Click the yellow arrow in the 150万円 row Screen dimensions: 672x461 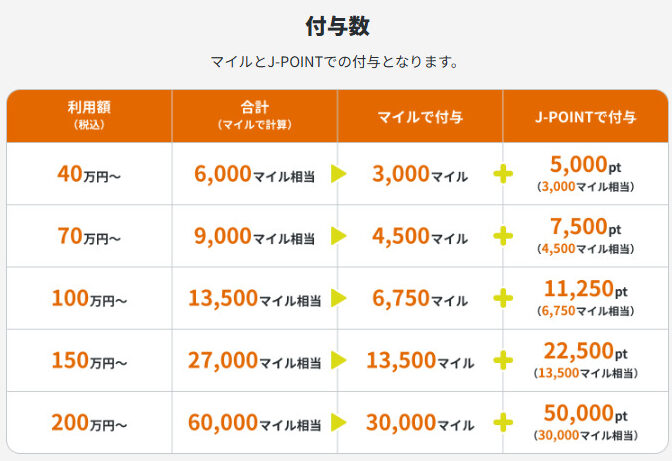tap(338, 360)
